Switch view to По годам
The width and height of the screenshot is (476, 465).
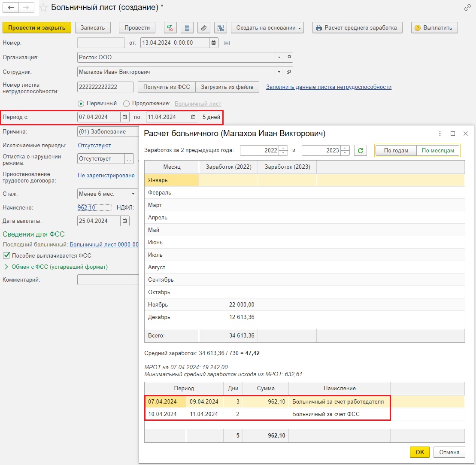click(x=396, y=150)
